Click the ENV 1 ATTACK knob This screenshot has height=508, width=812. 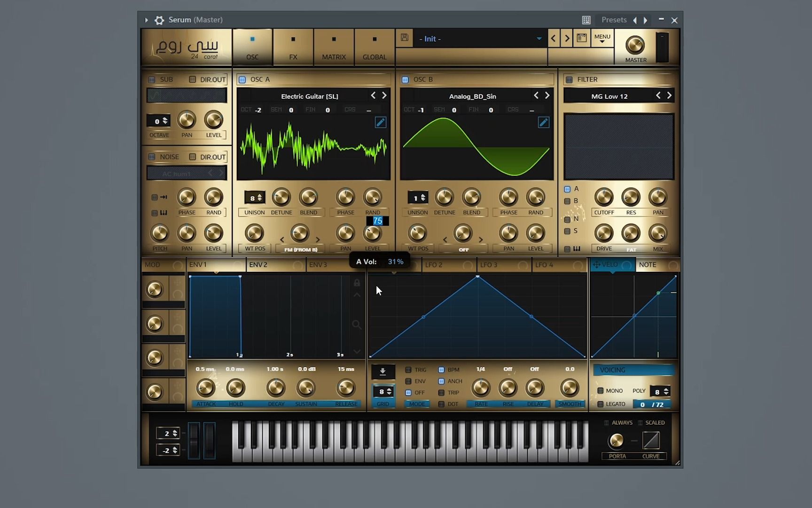click(205, 388)
